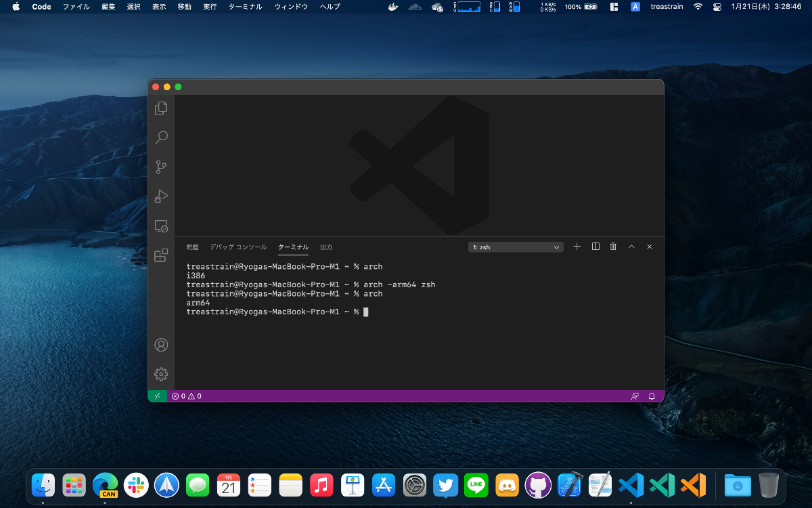Image resolution: width=812 pixels, height=508 pixels.
Task: Open the Run and Debug view
Action: pos(161,196)
